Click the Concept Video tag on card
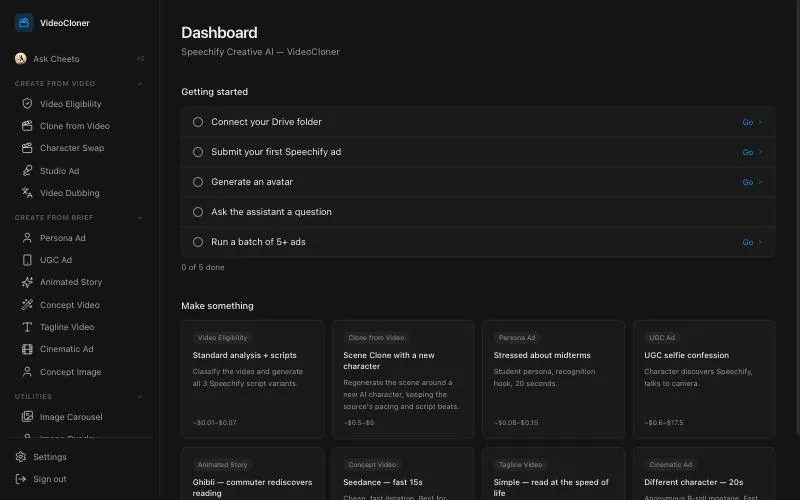 [x=372, y=465]
